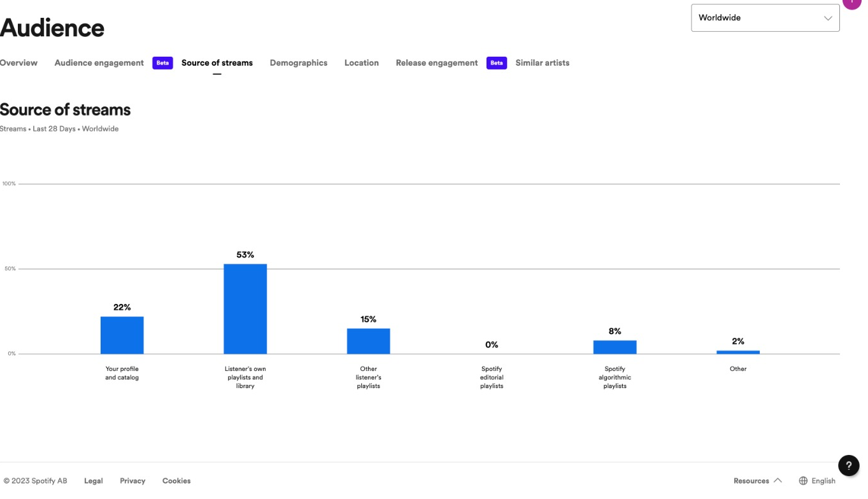
Task: Click the help question mark icon
Action: (848, 466)
